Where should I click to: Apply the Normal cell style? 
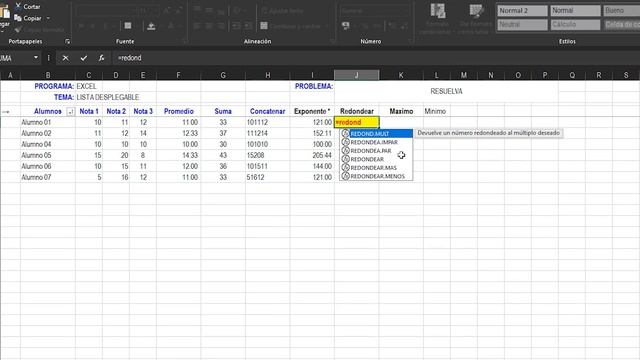(575, 11)
